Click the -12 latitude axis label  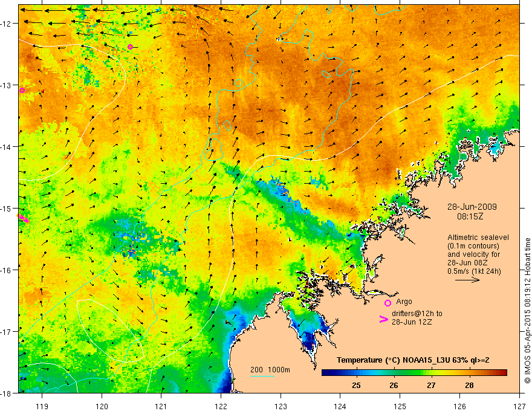[7, 24]
